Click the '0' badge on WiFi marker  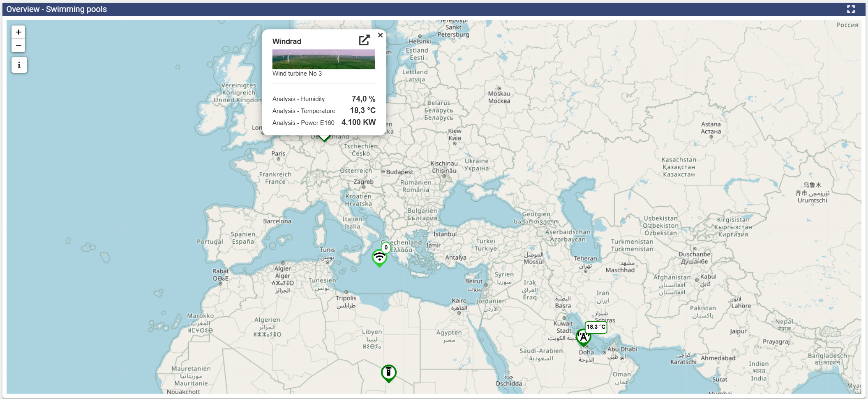[x=386, y=247]
